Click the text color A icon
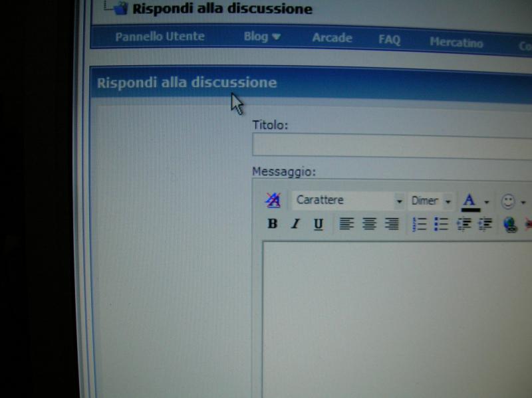Viewport: 532px width, 398px height. pos(469,200)
